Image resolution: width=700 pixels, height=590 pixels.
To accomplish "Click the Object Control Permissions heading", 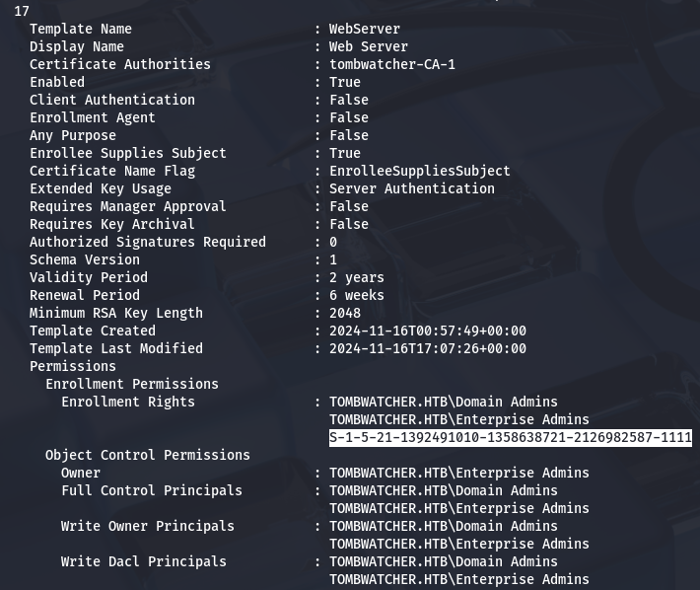I will [x=147, y=455].
